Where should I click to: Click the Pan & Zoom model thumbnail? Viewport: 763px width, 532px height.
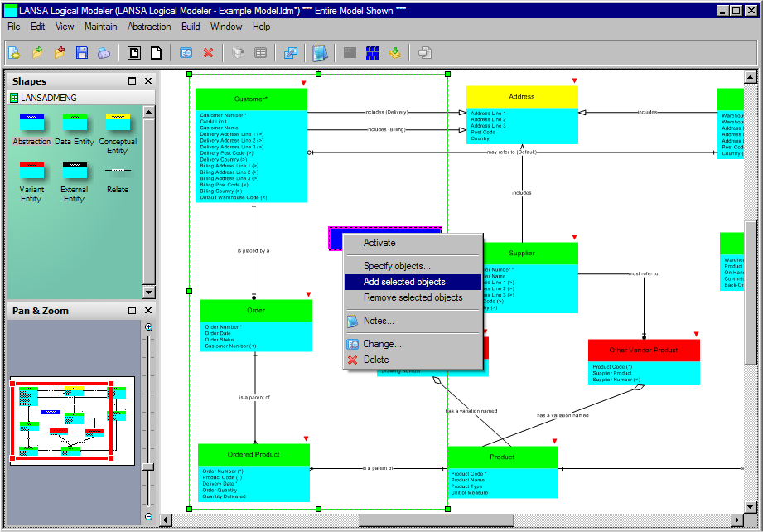click(x=72, y=420)
